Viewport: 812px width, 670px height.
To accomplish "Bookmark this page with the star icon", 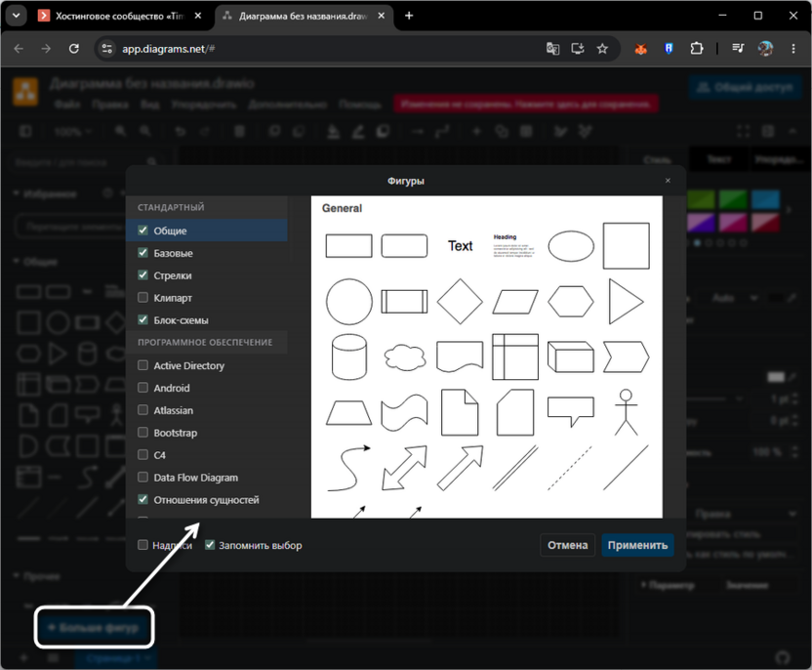I will [x=602, y=49].
